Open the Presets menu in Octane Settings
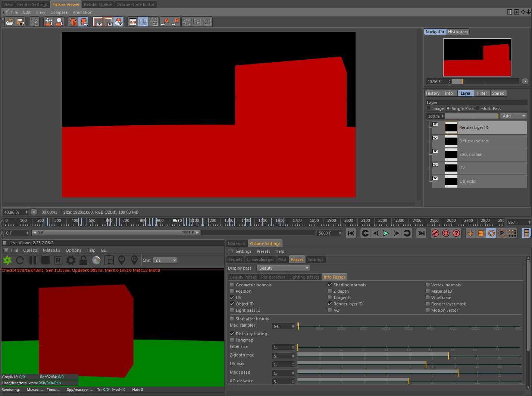This screenshot has height=396, width=532. [263, 251]
